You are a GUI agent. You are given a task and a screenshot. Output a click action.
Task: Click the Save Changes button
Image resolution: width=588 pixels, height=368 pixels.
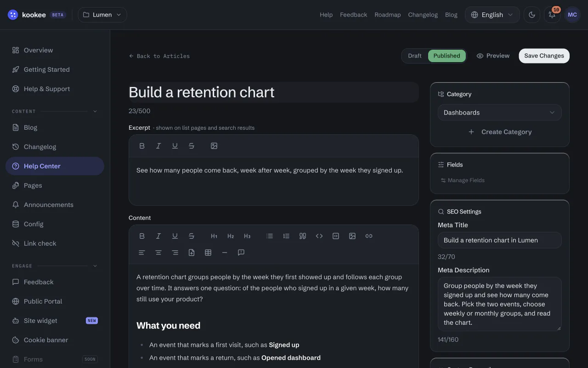[x=544, y=56]
